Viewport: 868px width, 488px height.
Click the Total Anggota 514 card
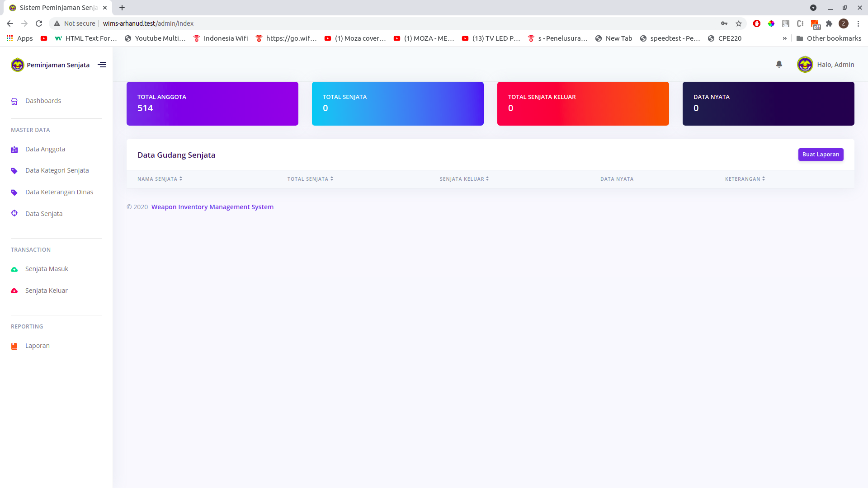coord(212,103)
